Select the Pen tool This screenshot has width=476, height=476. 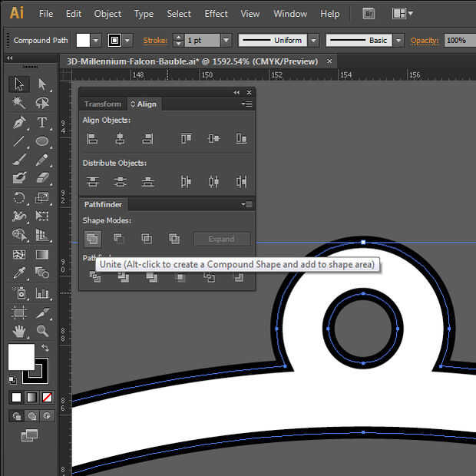pyautogui.click(x=19, y=123)
